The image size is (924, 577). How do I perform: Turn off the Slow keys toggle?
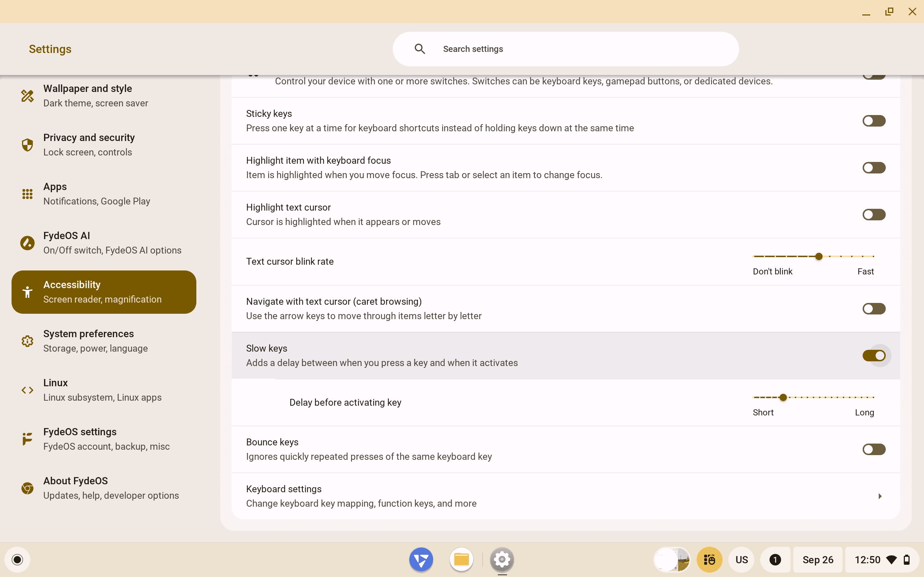[873, 356]
